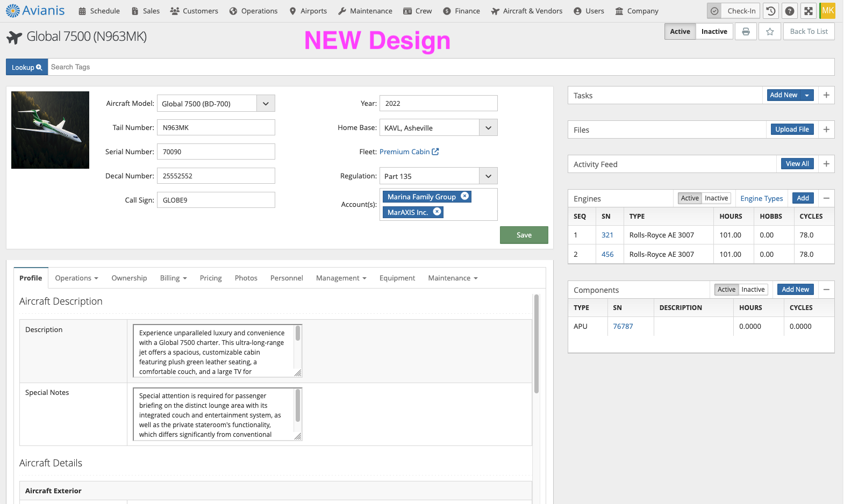This screenshot has height=504, width=844.
Task: Expand the Activity Feed panel
Action: pyautogui.click(x=826, y=164)
